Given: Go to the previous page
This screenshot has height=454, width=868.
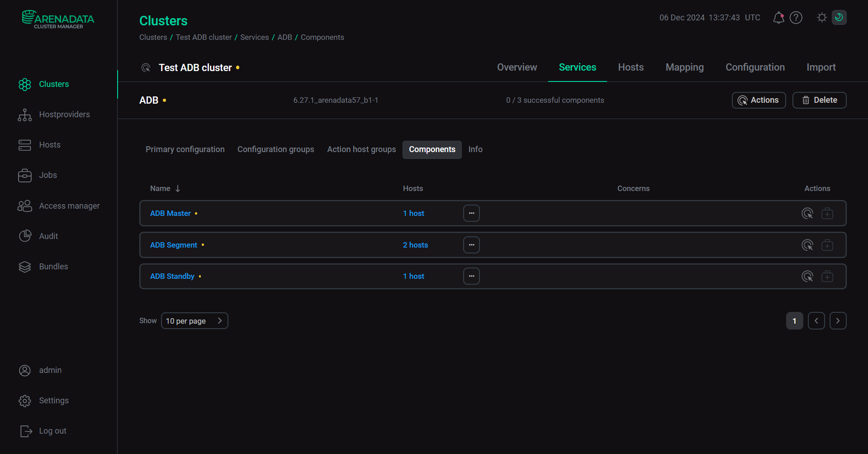Looking at the screenshot, I should pos(816,321).
